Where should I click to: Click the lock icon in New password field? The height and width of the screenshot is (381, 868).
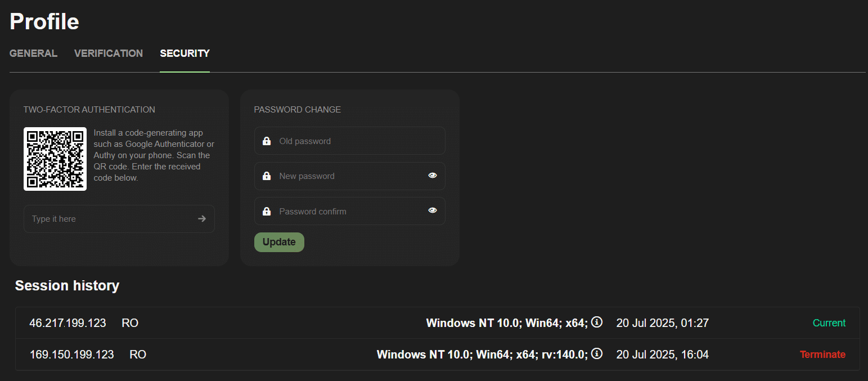point(267,175)
